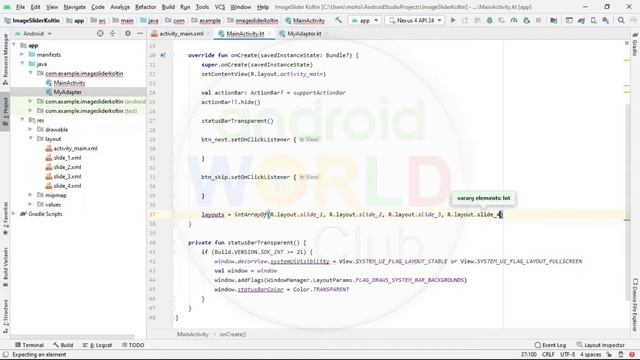Collapse the app module node

pos(15,45)
